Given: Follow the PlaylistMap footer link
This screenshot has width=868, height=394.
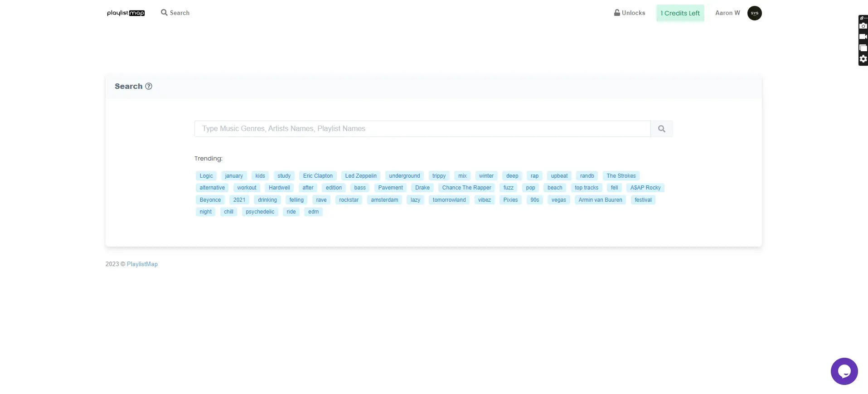Looking at the screenshot, I should click(x=142, y=264).
